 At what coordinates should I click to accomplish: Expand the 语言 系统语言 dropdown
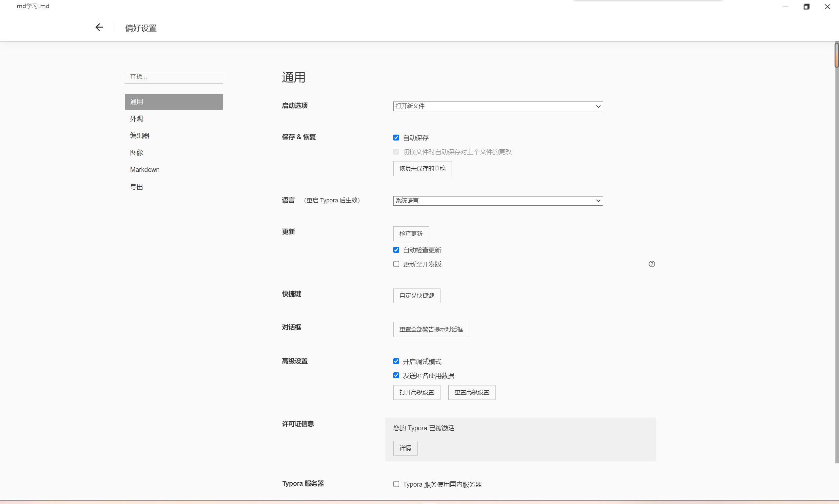(498, 201)
